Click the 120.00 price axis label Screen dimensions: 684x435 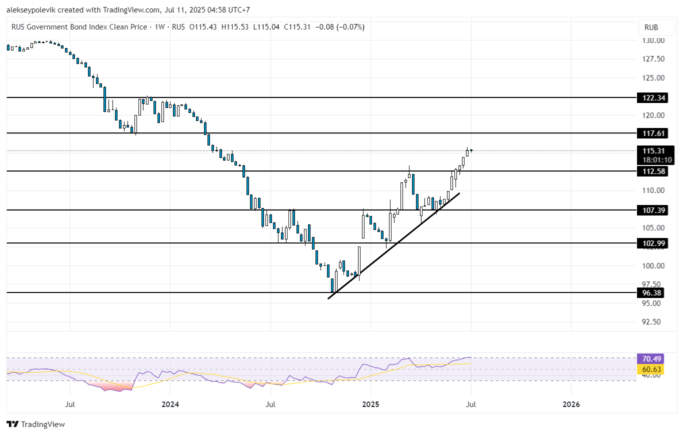coord(653,116)
